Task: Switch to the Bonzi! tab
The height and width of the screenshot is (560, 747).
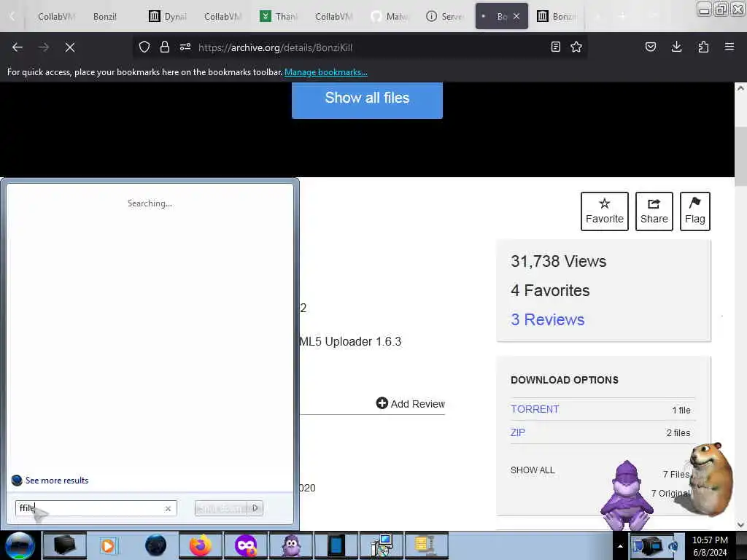Action: coord(105,17)
